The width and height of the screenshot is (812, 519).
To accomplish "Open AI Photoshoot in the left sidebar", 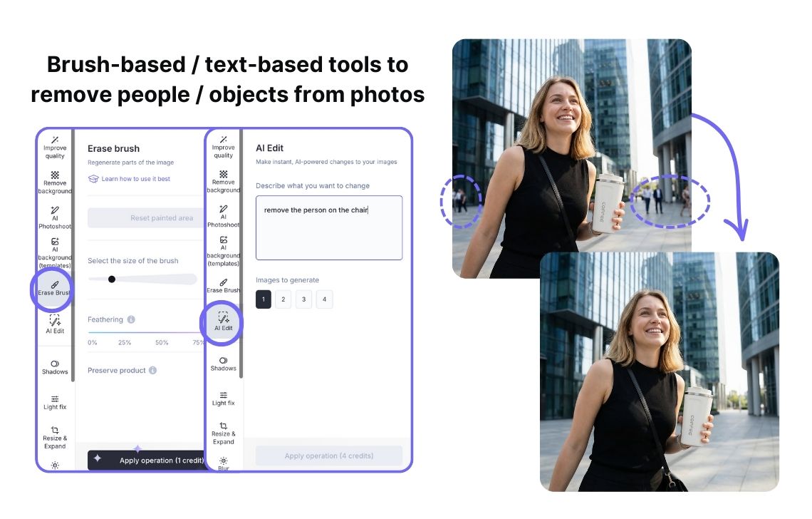I will click(55, 217).
